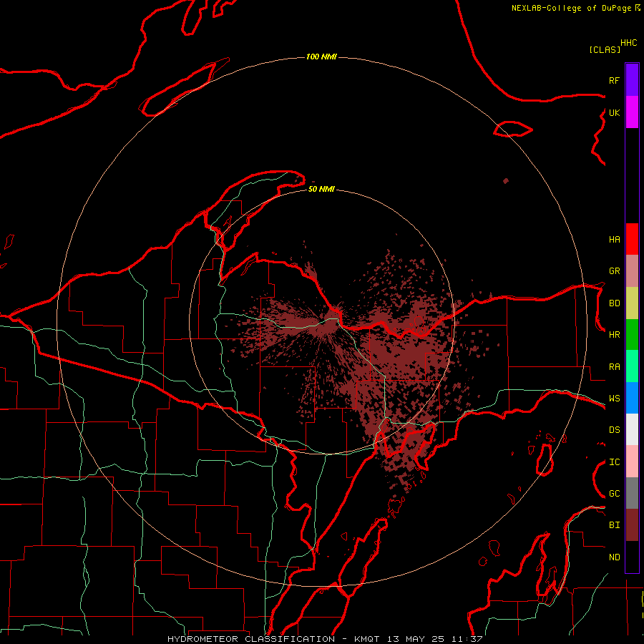Click the [CLAS] units label
The height and width of the screenshot is (644, 644).
tap(605, 49)
